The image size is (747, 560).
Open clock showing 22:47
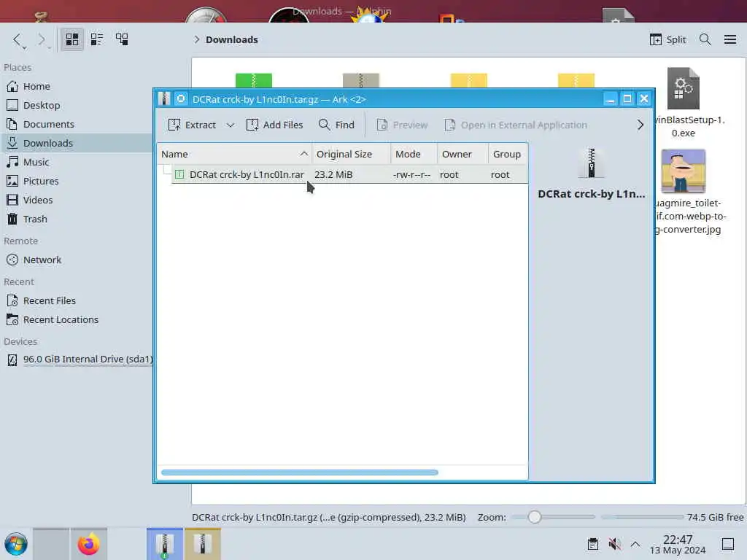pyautogui.click(x=678, y=544)
